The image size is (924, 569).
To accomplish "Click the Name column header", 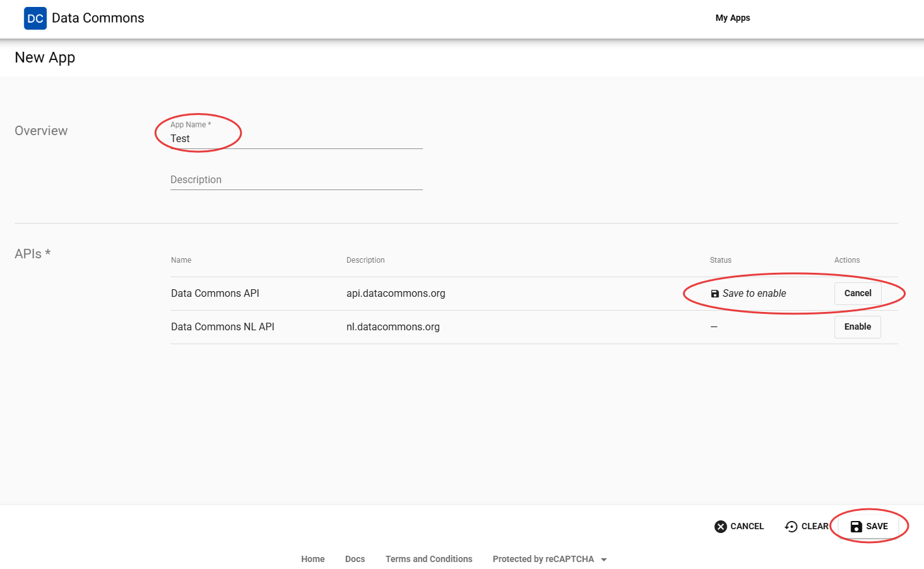I will [181, 260].
